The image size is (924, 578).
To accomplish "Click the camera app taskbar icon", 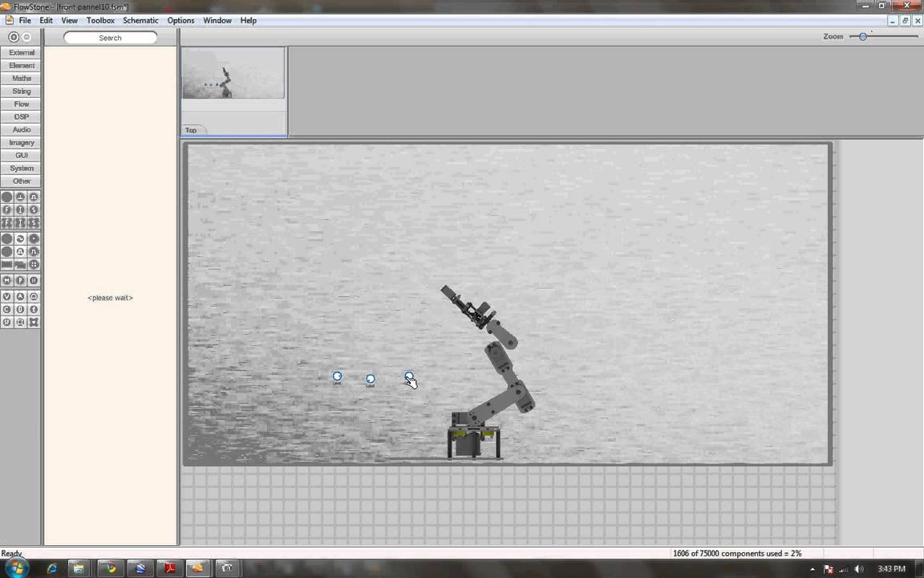I will point(227,568).
